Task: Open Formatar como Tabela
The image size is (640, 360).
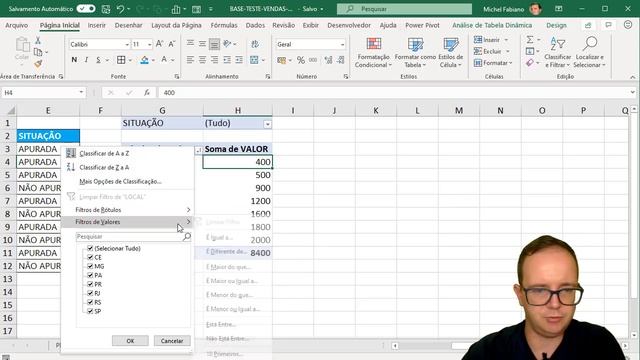Action: click(x=415, y=53)
